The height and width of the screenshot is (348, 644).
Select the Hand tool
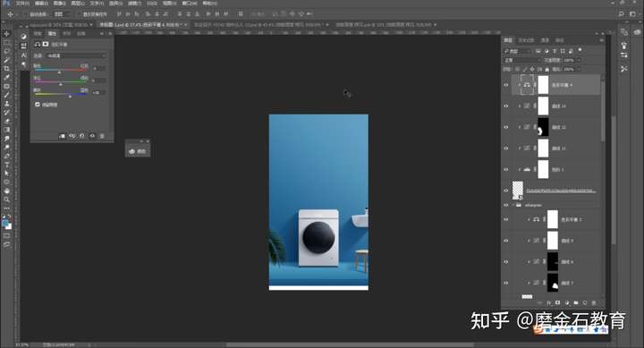click(7, 191)
